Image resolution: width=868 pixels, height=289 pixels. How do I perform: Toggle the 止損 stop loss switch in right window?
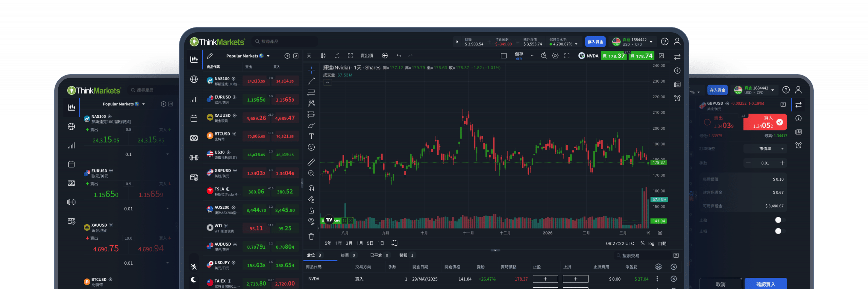(780, 231)
